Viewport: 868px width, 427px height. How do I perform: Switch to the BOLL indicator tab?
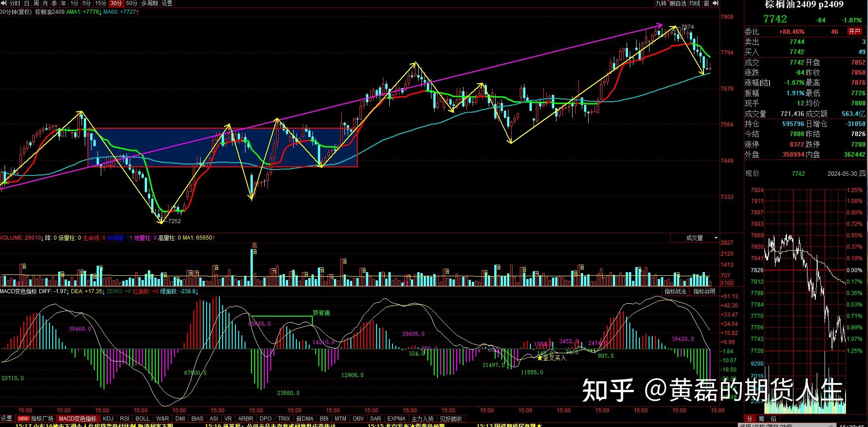point(142,418)
